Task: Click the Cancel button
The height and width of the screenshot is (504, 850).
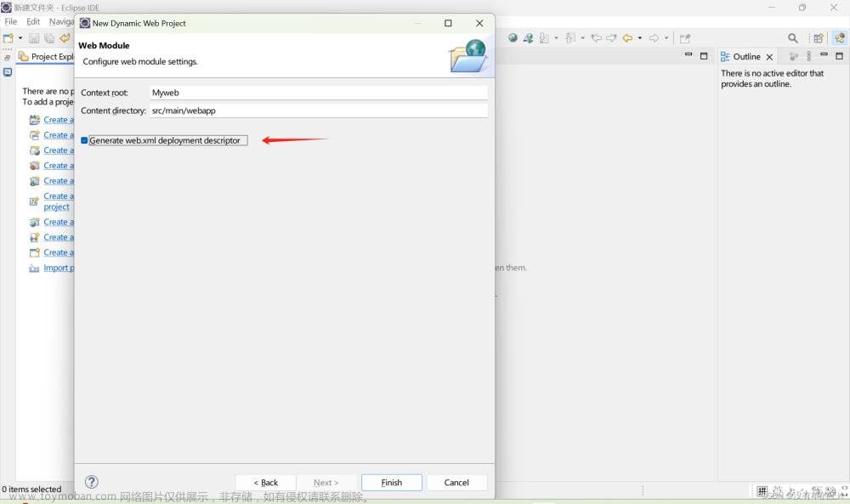Action: pyautogui.click(x=456, y=482)
